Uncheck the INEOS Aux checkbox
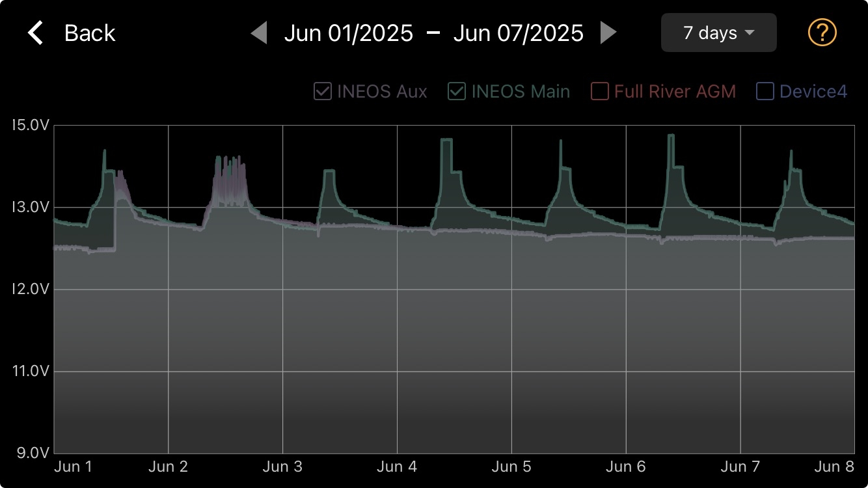The height and width of the screenshot is (488, 868). click(x=323, y=92)
